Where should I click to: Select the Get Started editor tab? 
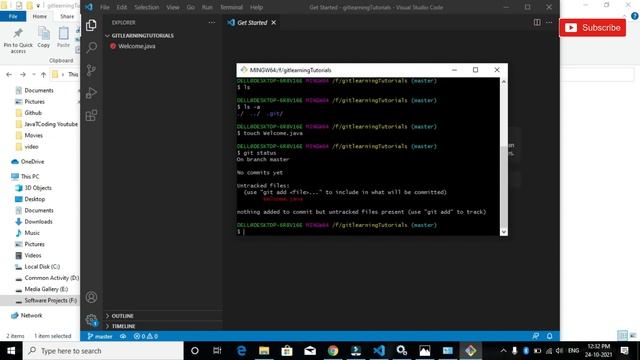point(252,23)
